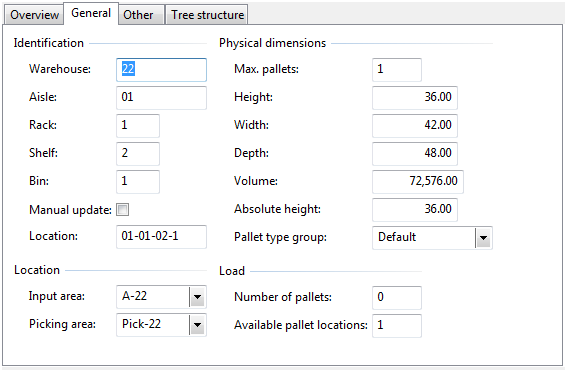Screen dimensions: 567x372
Task: Click the Volume field showing 72,576.00
Action: [418, 181]
